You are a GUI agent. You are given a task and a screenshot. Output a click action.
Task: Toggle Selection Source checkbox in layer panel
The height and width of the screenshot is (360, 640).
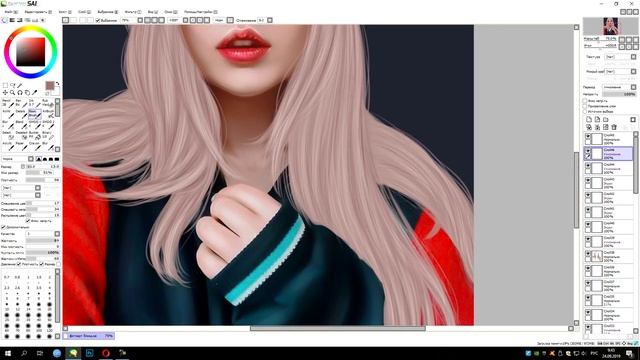coord(585,111)
